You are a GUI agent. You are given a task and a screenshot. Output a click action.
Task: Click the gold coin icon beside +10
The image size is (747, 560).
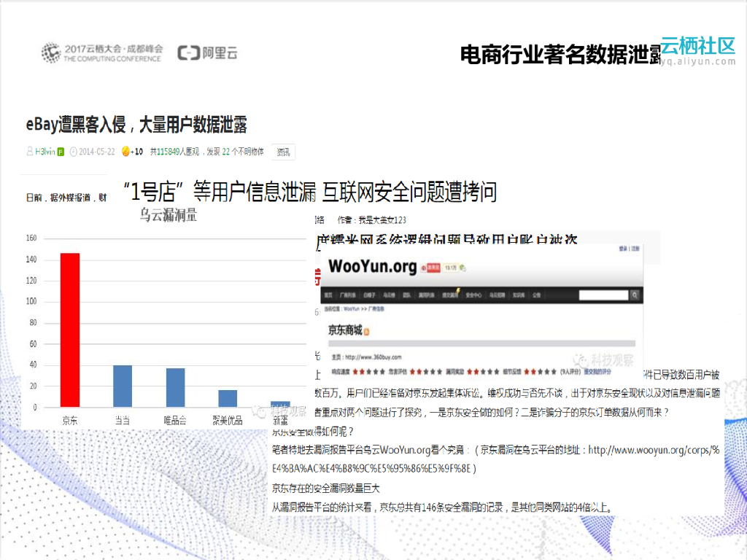click(125, 152)
